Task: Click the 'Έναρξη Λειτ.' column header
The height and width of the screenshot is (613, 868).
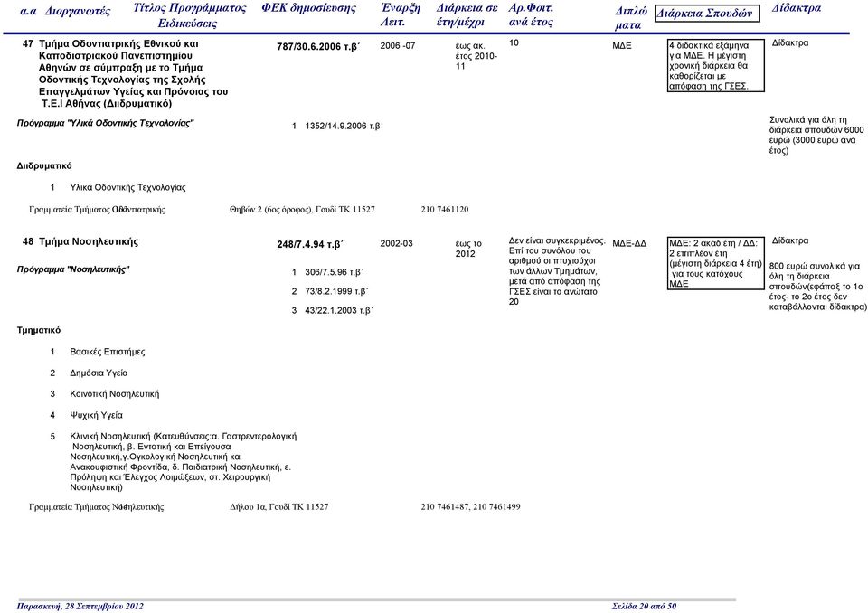Action: pos(401,15)
